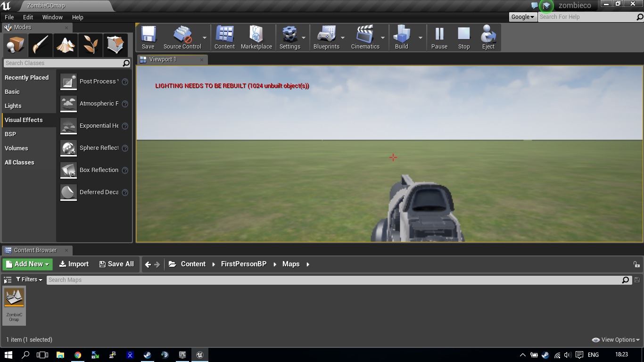Open the Help menu
Image resolution: width=644 pixels, height=362 pixels.
[x=77, y=17]
